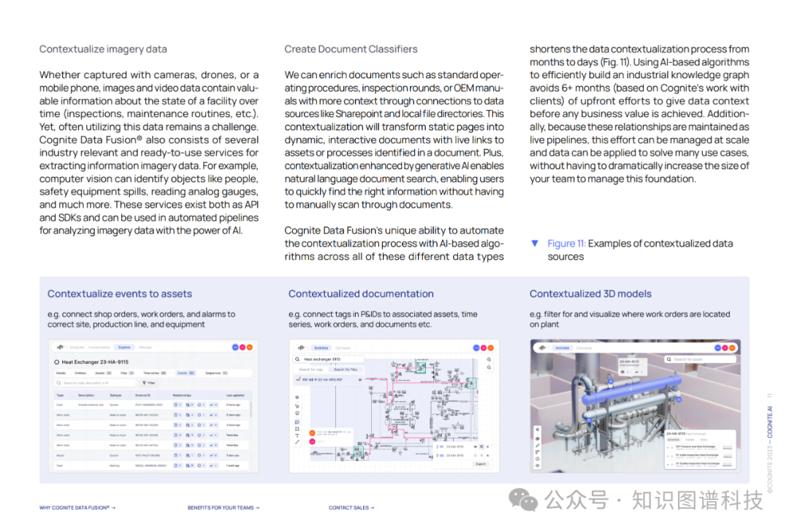
Task: Open the Sequences tab of Heat Exchanger
Action: [217, 373]
